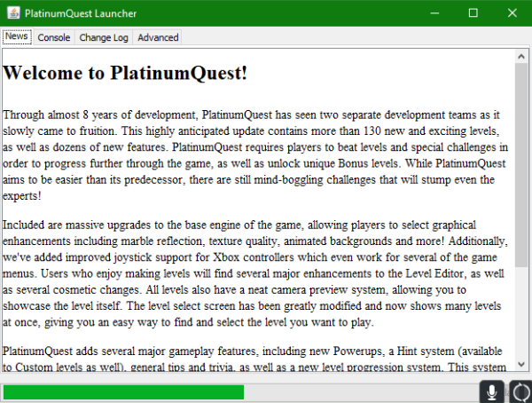Switch to the Console tab
Viewport: 532px width, 403px height.
pyautogui.click(x=54, y=37)
